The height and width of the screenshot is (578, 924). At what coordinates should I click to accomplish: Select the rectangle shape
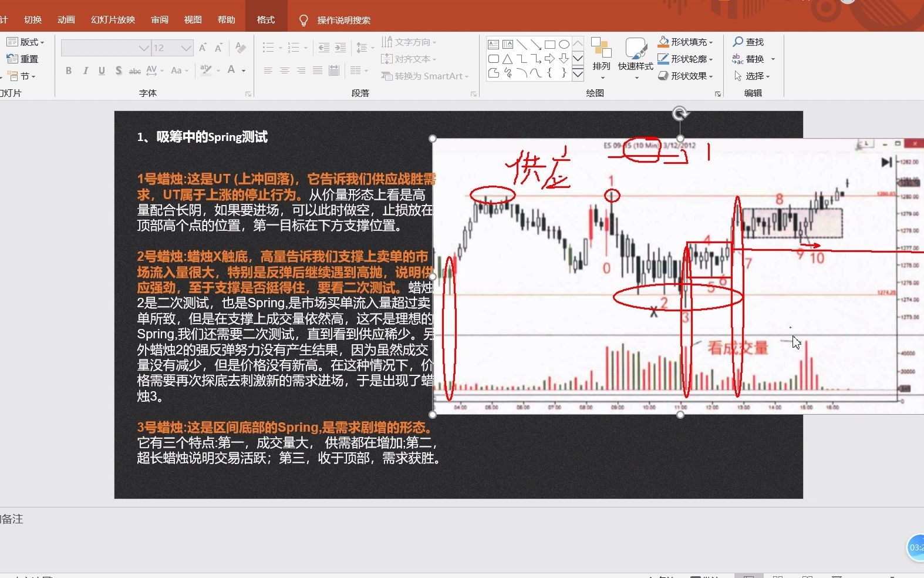point(550,45)
